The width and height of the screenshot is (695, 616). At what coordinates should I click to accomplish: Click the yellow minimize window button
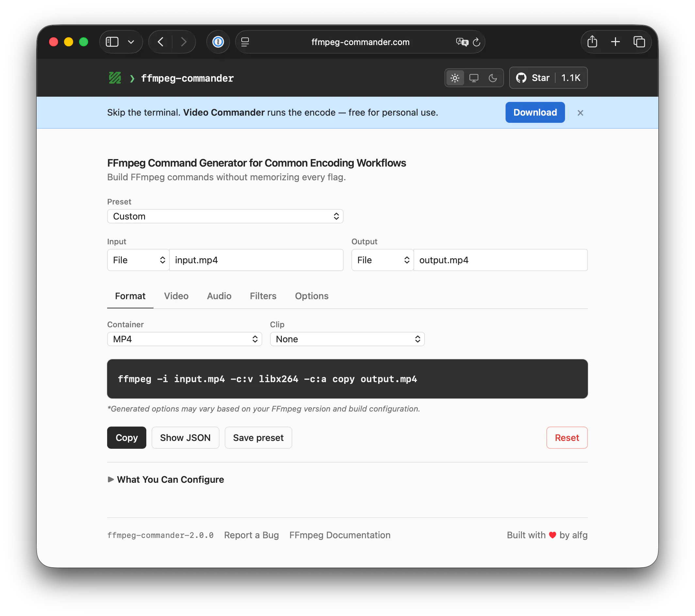68,42
